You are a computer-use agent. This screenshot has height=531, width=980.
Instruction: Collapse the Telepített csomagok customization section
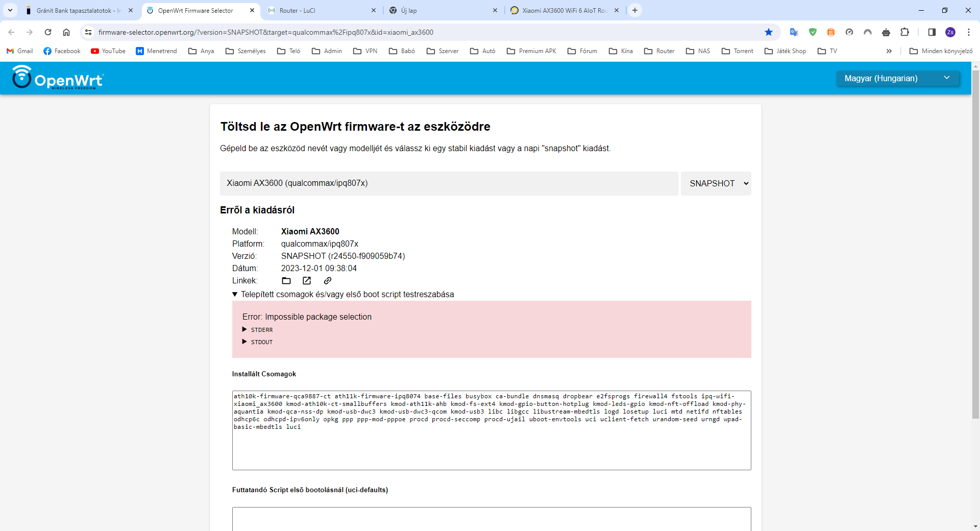(x=343, y=294)
